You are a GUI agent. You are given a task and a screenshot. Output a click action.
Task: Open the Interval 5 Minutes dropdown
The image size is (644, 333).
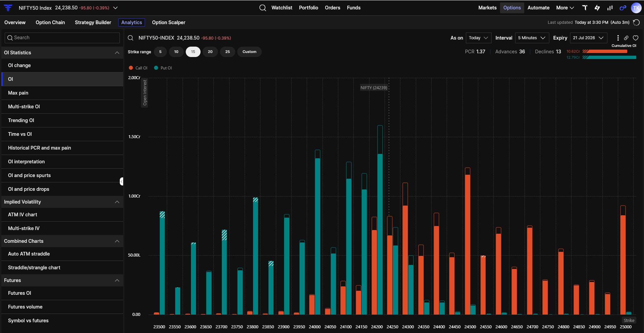(x=532, y=38)
